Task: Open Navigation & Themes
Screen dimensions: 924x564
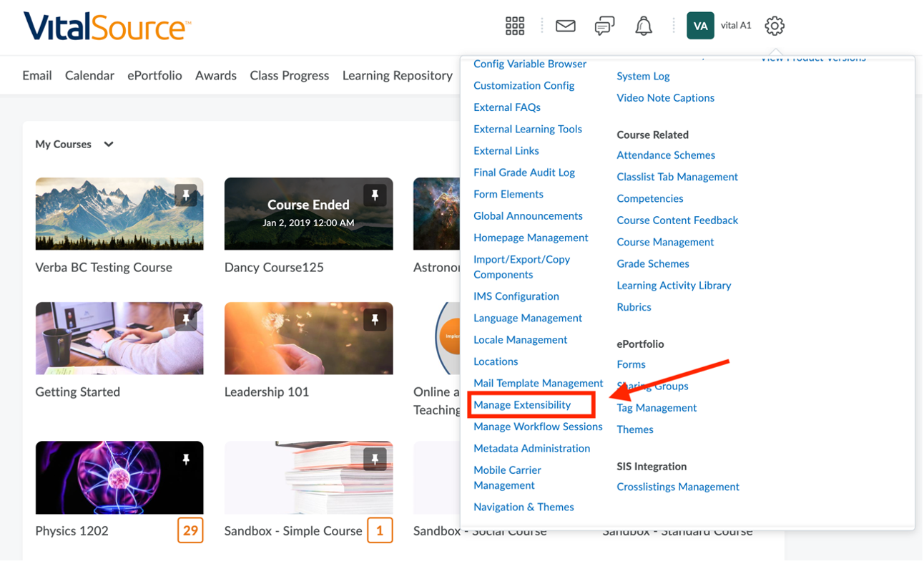Action: pos(524,507)
